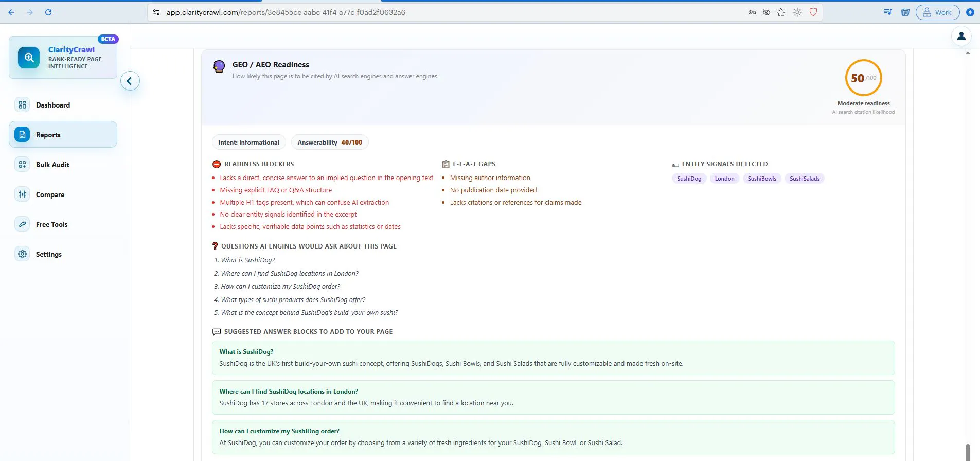Click 'Missing explicit FAQ or Q&A structure'
Screen dimensions: 980x461
(276, 190)
